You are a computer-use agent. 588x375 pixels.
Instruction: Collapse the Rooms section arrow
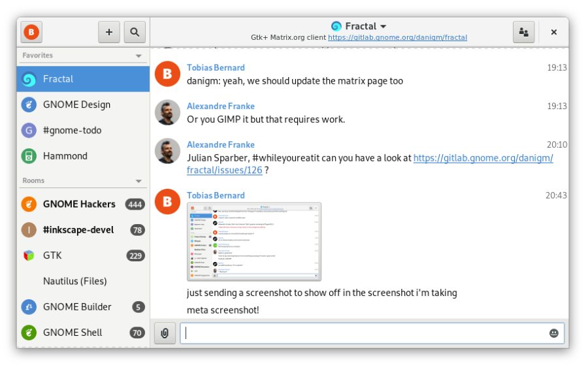tap(139, 181)
